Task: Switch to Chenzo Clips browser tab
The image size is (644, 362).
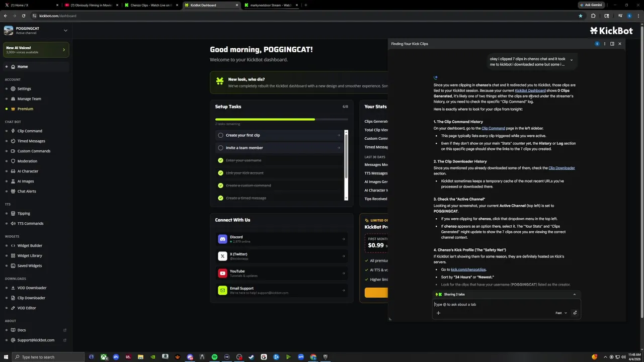Action: tap(150, 5)
